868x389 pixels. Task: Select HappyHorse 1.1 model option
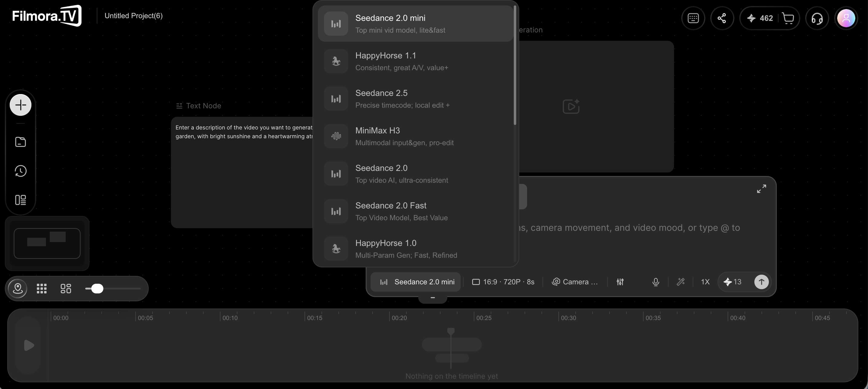tap(415, 61)
